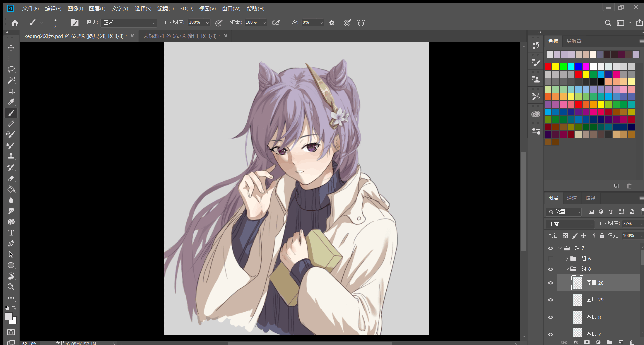
Task: Switch to the 通道 tab
Action: pyautogui.click(x=572, y=198)
